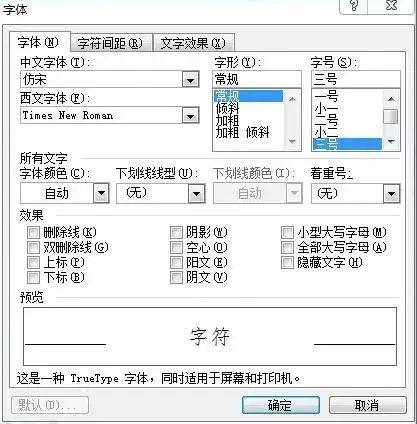Toggle the 阴影 shadow checkbox
Image resolution: width=417 pixels, height=424 pixels.
pyautogui.click(x=176, y=232)
